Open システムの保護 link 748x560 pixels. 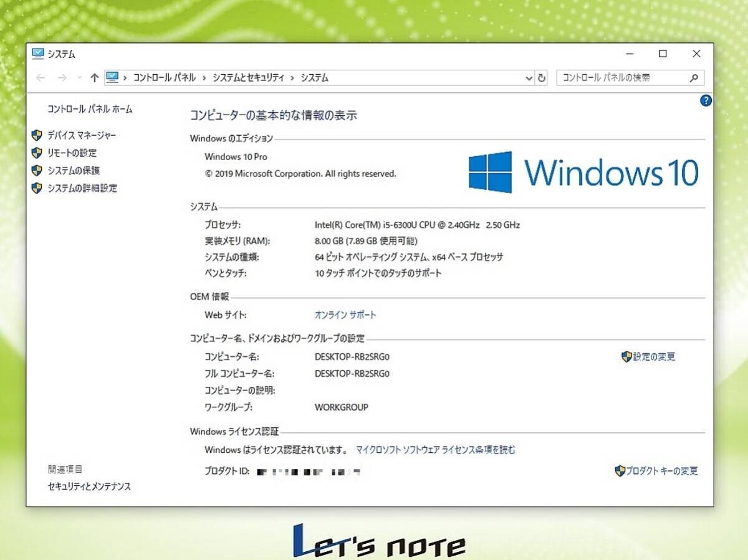click(x=74, y=170)
